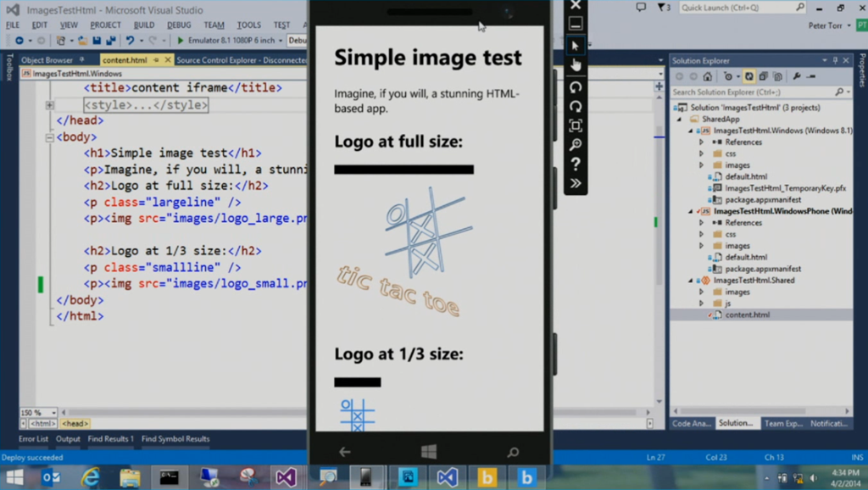Click Solution Explorer Pending Changes Filter clock icon
This screenshot has height=490, width=868.
pyautogui.click(x=728, y=76)
